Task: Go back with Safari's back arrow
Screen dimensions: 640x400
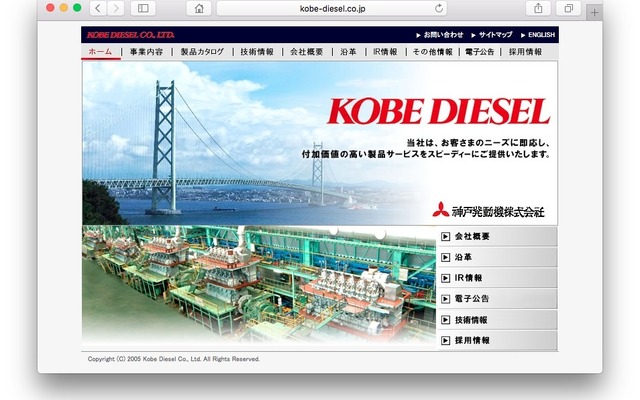Action: [98, 8]
